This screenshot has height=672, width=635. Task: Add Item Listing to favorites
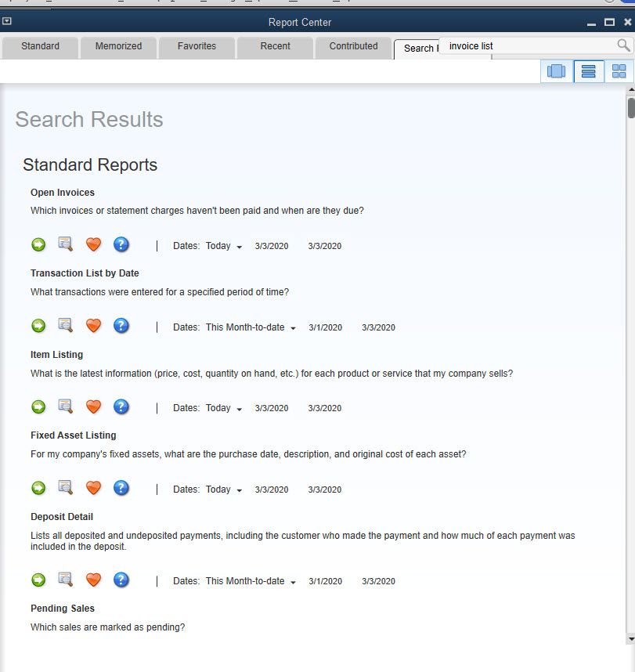click(93, 406)
